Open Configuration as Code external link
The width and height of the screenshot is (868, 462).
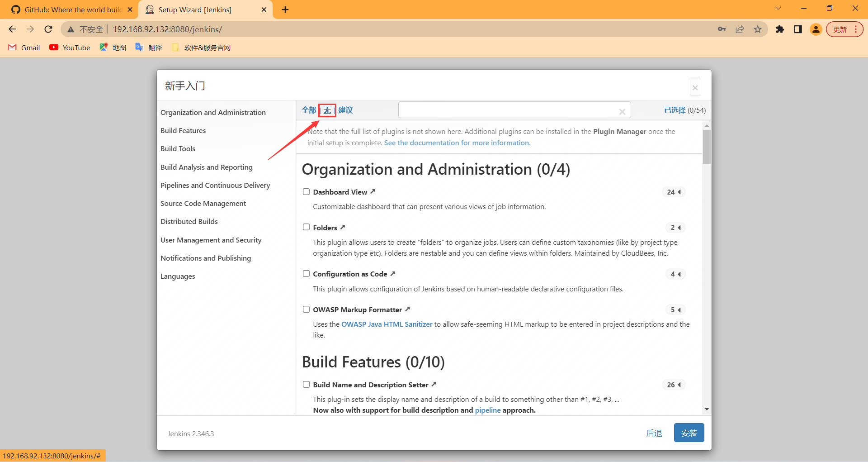click(x=393, y=273)
